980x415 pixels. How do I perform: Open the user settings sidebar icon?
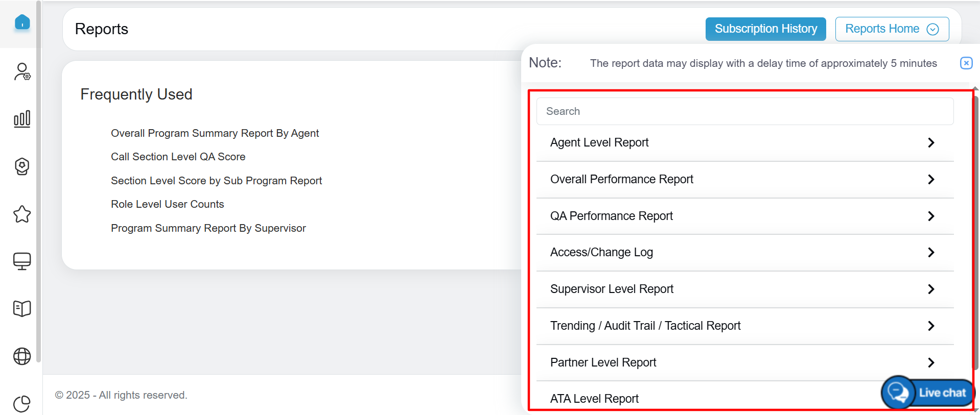click(22, 71)
